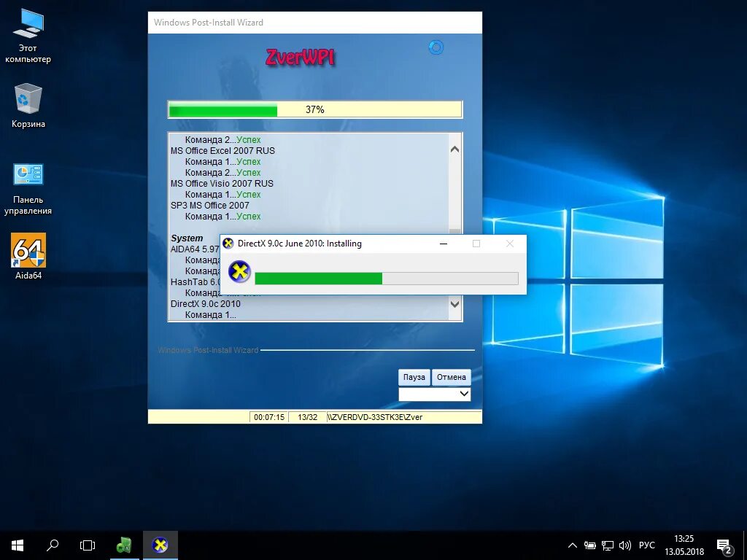This screenshot has width=747, height=560.
Task: Open the Windows Start menu
Action: coord(18,545)
